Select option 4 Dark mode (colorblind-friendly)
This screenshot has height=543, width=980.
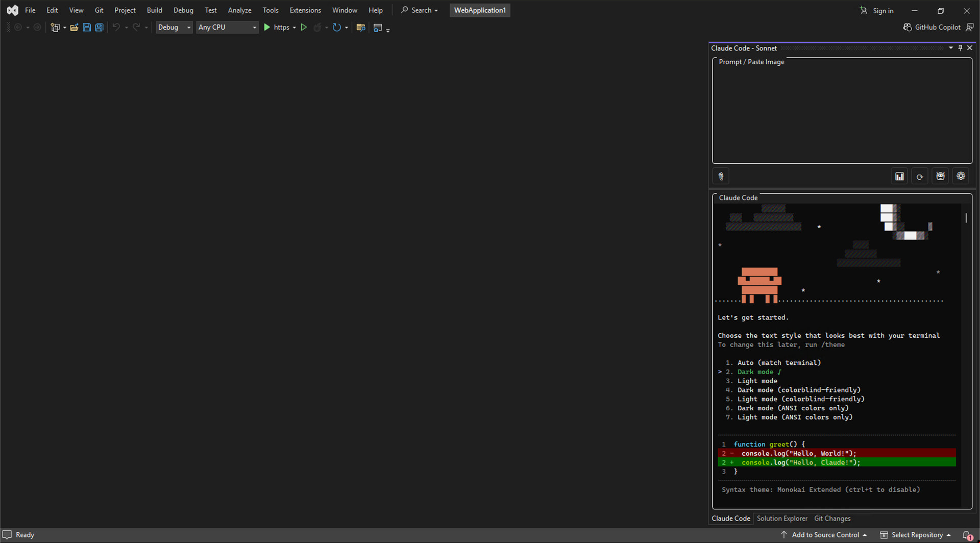click(x=793, y=390)
